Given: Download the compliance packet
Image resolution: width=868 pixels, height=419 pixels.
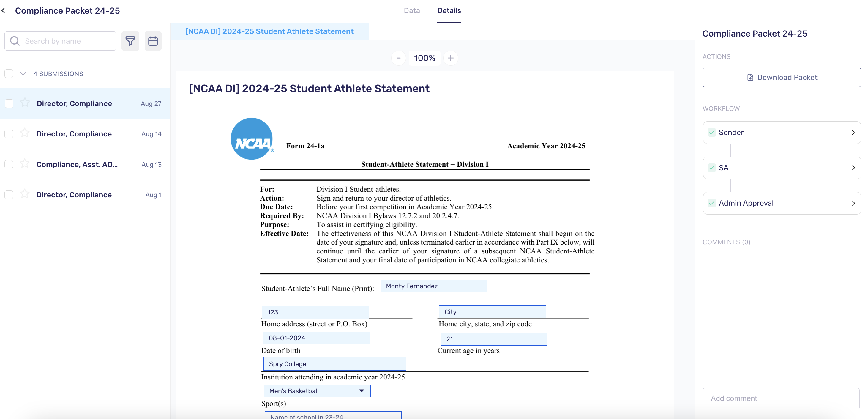Looking at the screenshot, I should (782, 77).
